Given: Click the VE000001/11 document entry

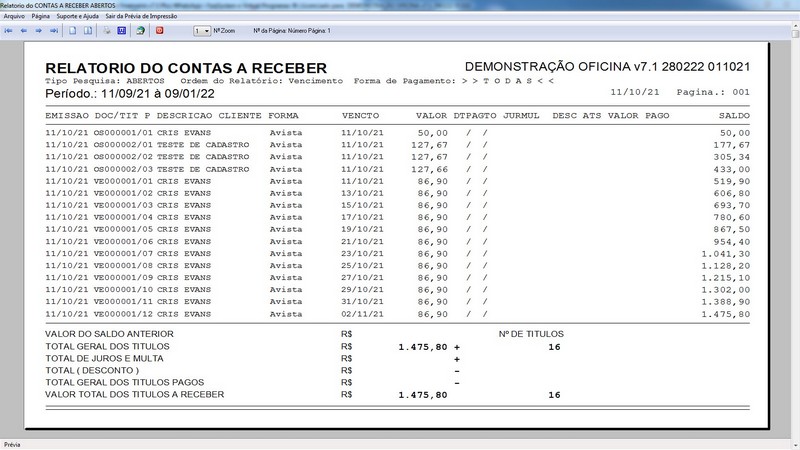Looking at the screenshot, I should coord(123,302).
